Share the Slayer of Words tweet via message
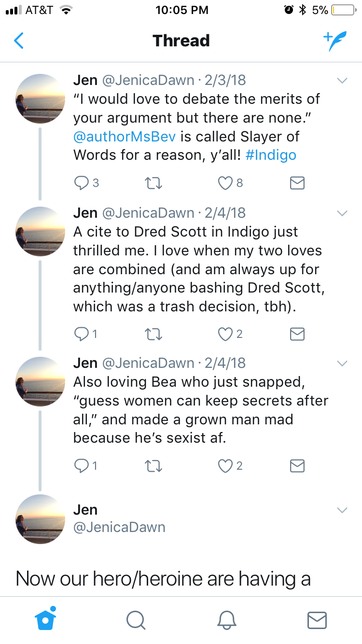362x644 pixels. click(x=297, y=183)
